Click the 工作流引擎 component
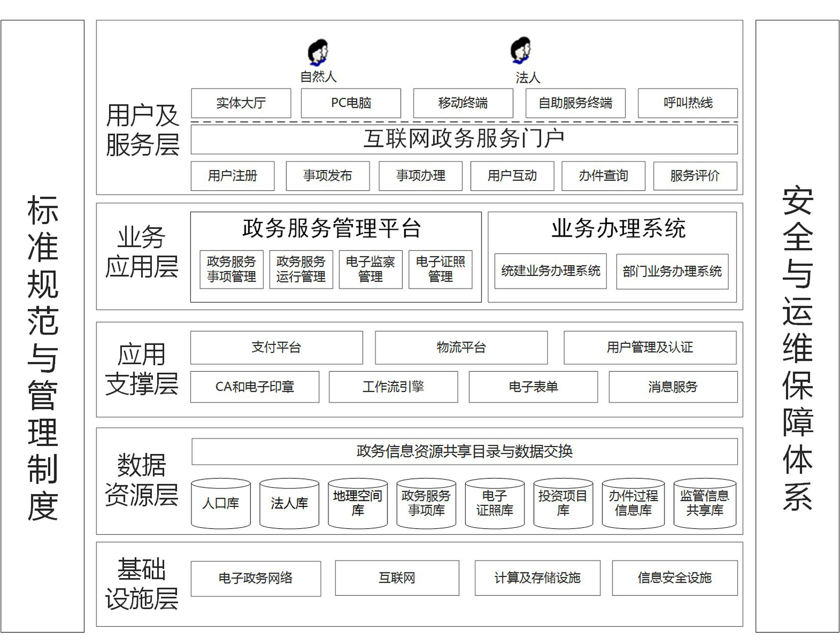This screenshot has height=640, width=840. (393, 387)
